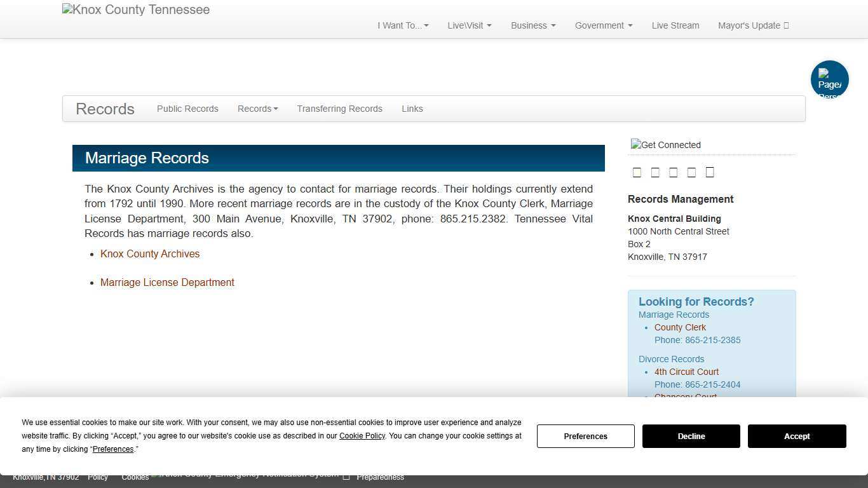Screen dimensions: 868x488
Task: Click the Get Connected banner image
Action: [665, 145]
